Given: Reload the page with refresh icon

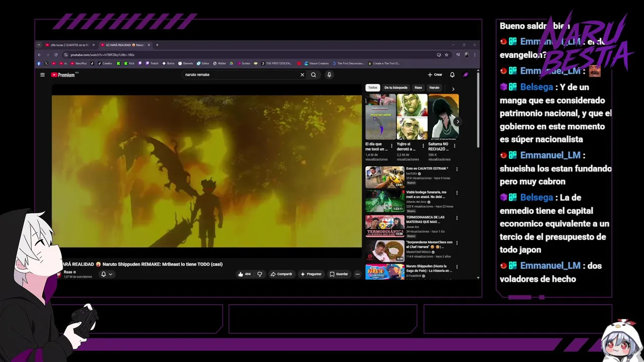Looking at the screenshot, I should (56, 55).
